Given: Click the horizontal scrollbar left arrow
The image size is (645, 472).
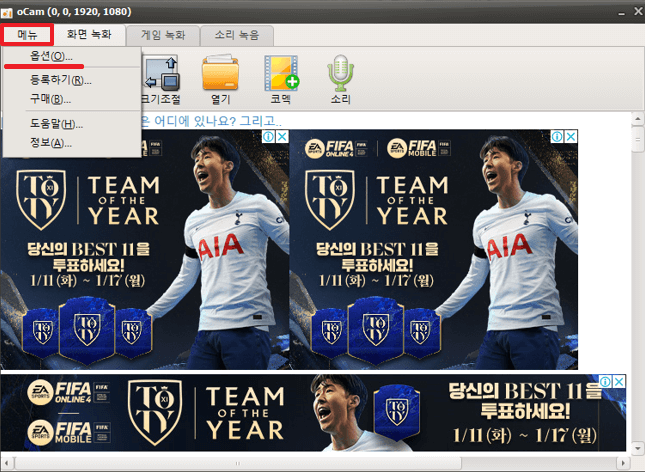Looking at the screenshot, I should point(7,463).
